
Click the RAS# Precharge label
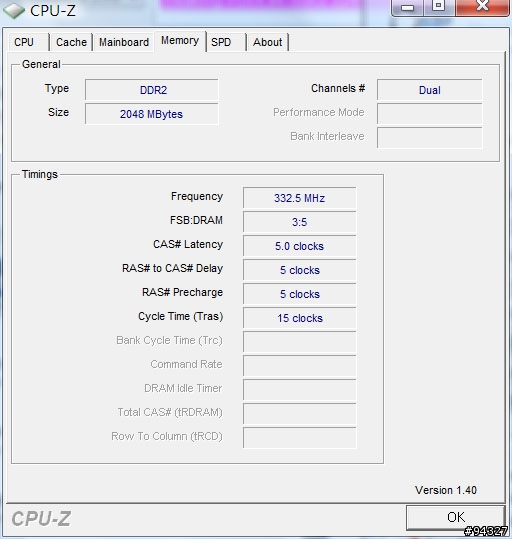182,292
